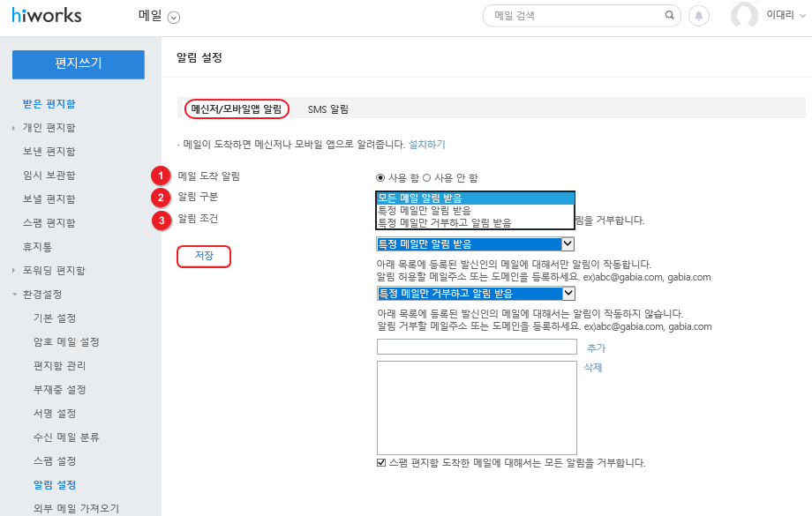
Task: Click the 추가 link
Action: tap(596, 348)
